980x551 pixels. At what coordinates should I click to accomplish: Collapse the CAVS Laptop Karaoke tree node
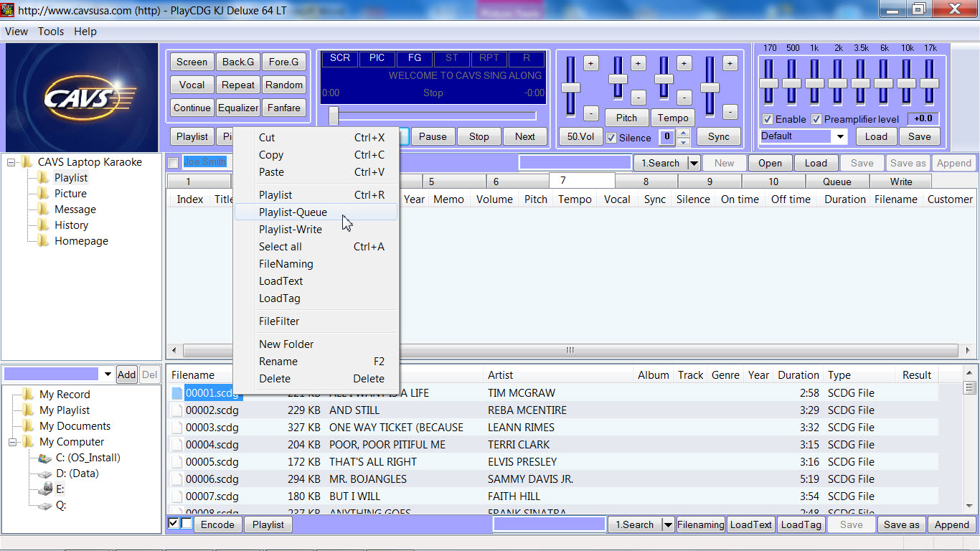coord(11,162)
